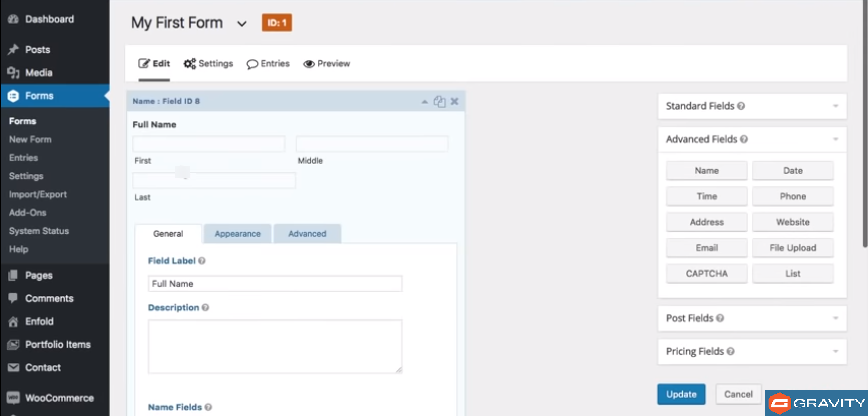Expand the Standard Fields panel
Viewport: 868px width, 416px height.
click(834, 106)
